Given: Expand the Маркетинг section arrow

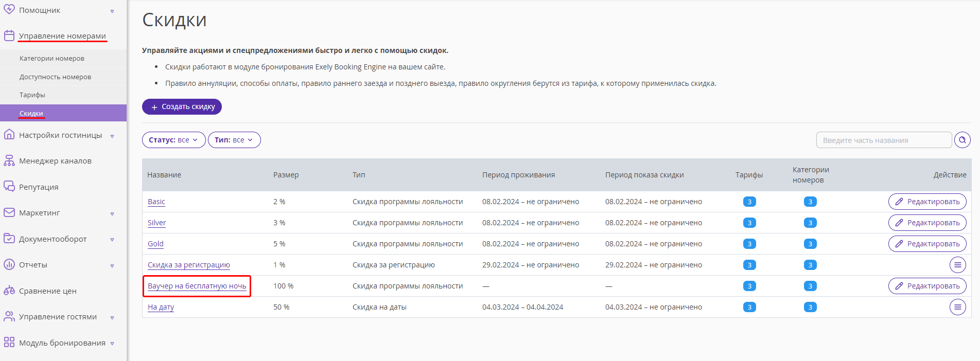Looking at the screenshot, I should click(112, 214).
